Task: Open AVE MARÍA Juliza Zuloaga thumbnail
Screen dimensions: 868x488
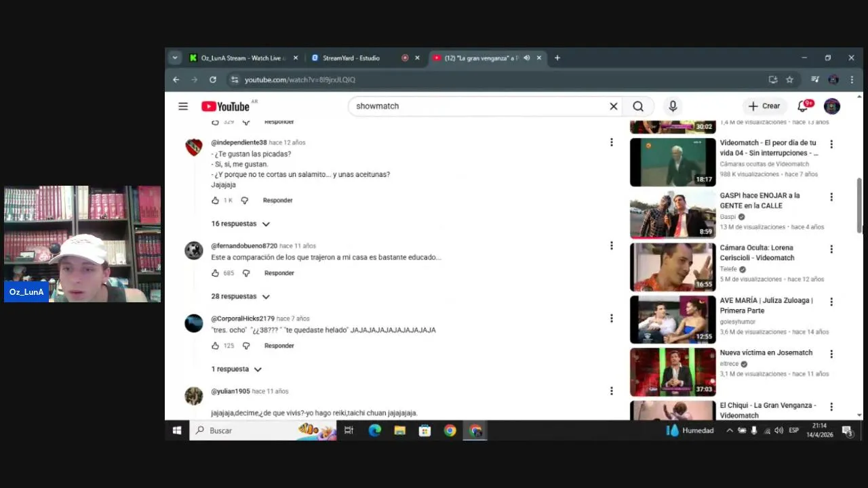Action: (x=673, y=319)
